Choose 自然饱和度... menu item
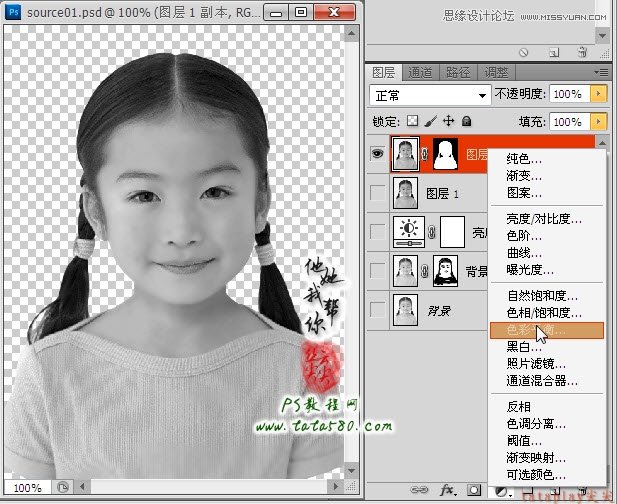Screen dimensions: 617x504 (x=547, y=295)
